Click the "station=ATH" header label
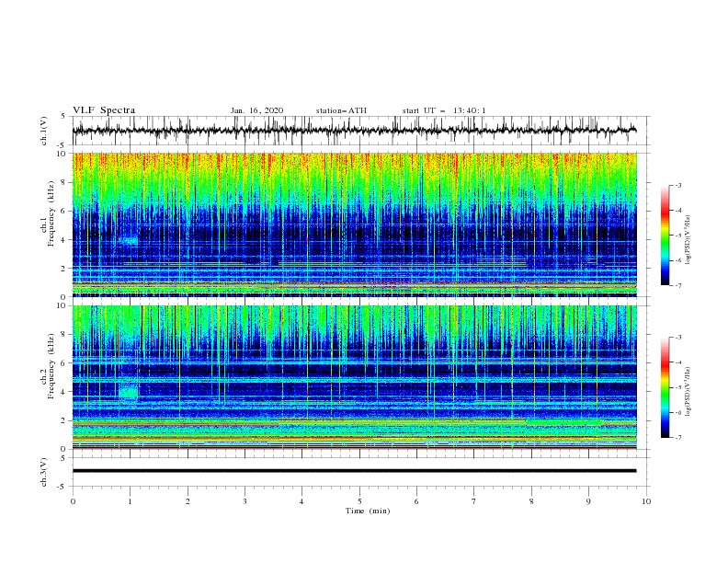The image size is (728, 563). pos(341,110)
